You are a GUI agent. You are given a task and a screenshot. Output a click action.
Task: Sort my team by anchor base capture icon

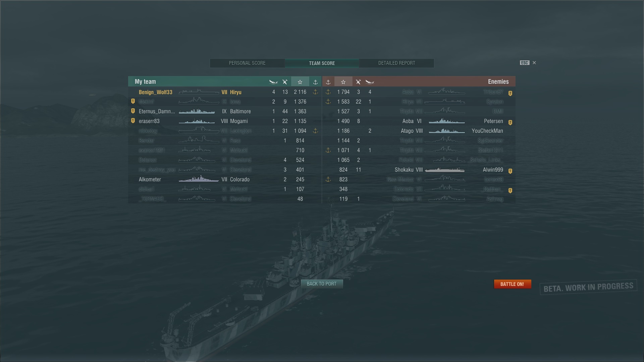(315, 82)
